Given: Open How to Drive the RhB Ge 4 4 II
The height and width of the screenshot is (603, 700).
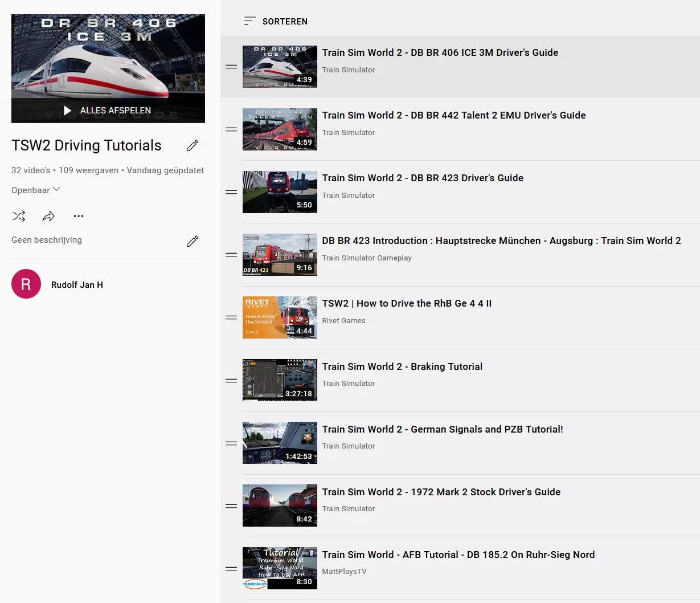Looking at the screenshot, I should coord(407,303).
